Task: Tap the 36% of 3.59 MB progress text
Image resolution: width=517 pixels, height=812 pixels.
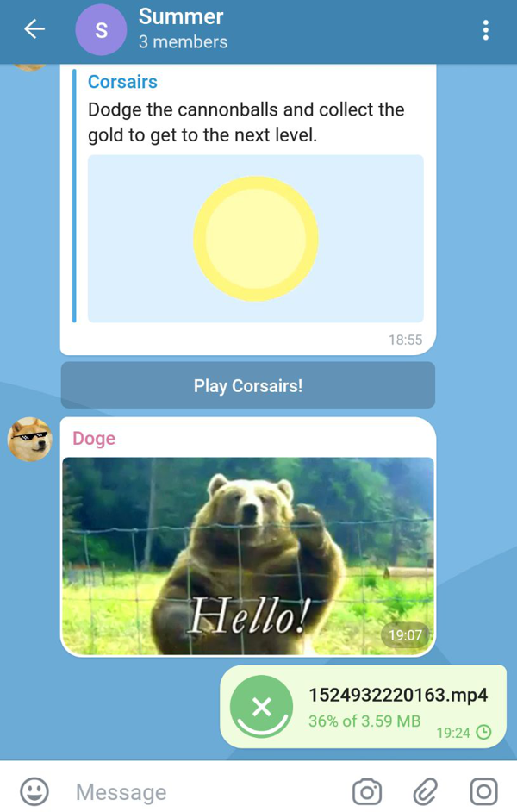Action: pos(364,721)
